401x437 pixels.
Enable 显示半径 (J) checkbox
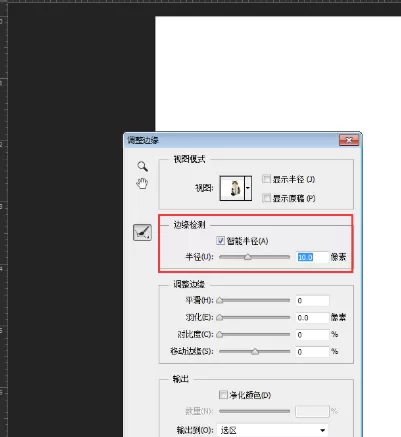[x=266, y=179]
